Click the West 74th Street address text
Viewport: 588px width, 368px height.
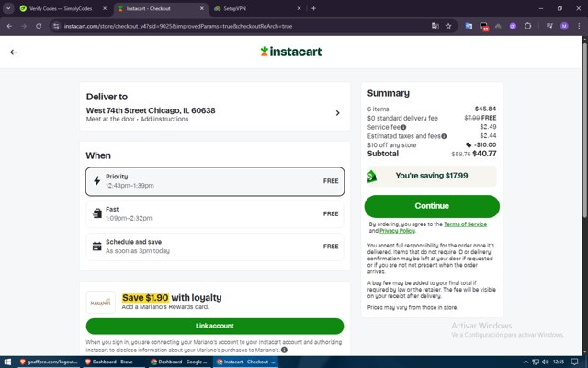(151, 110)
